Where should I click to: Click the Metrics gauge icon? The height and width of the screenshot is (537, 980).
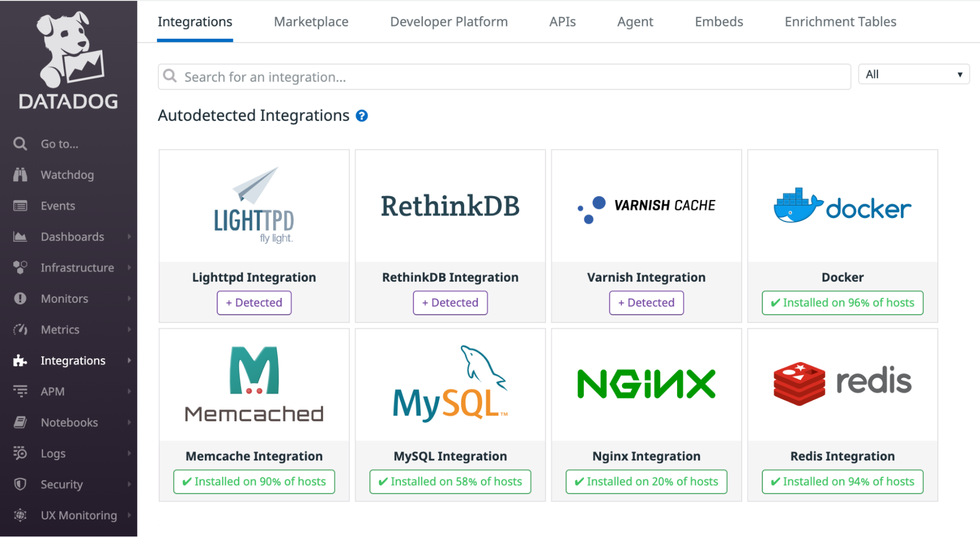20,329
